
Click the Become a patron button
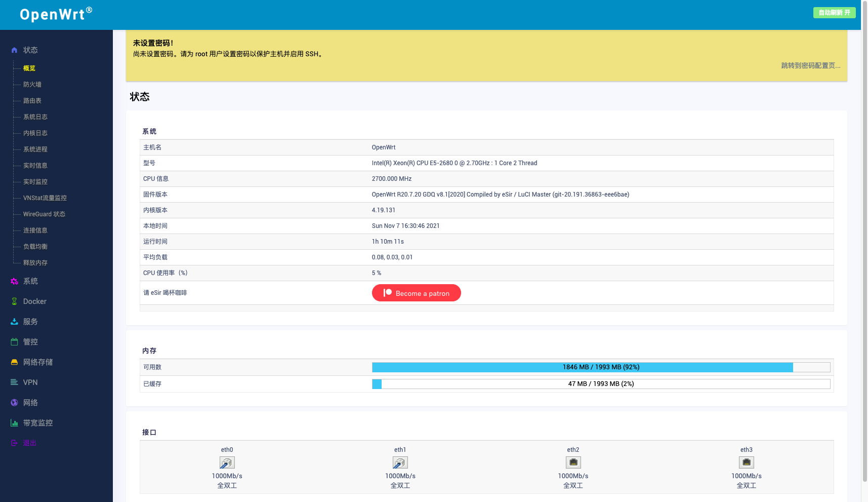point(416,293)
